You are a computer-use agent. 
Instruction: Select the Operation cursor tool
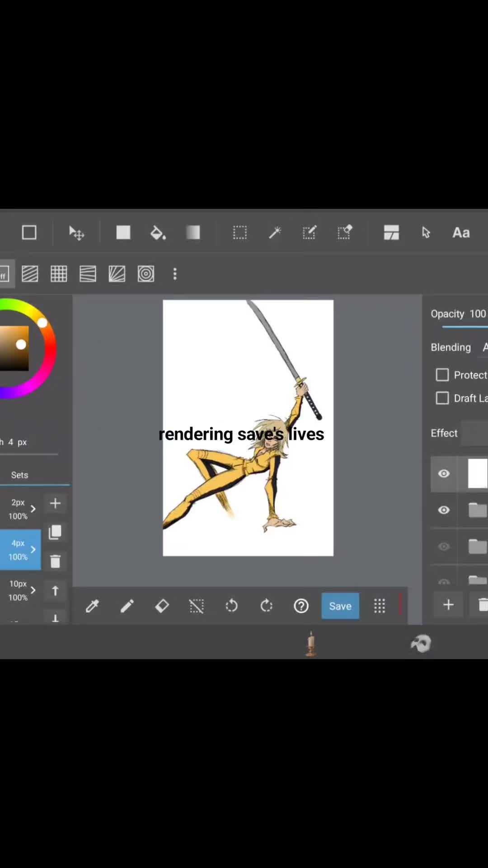426,233
